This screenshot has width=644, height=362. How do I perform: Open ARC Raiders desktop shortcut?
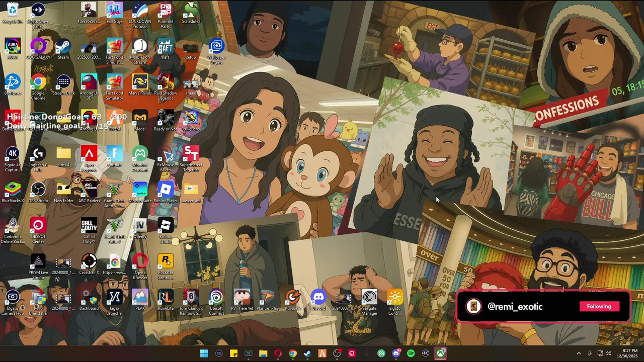coord(89,193)
